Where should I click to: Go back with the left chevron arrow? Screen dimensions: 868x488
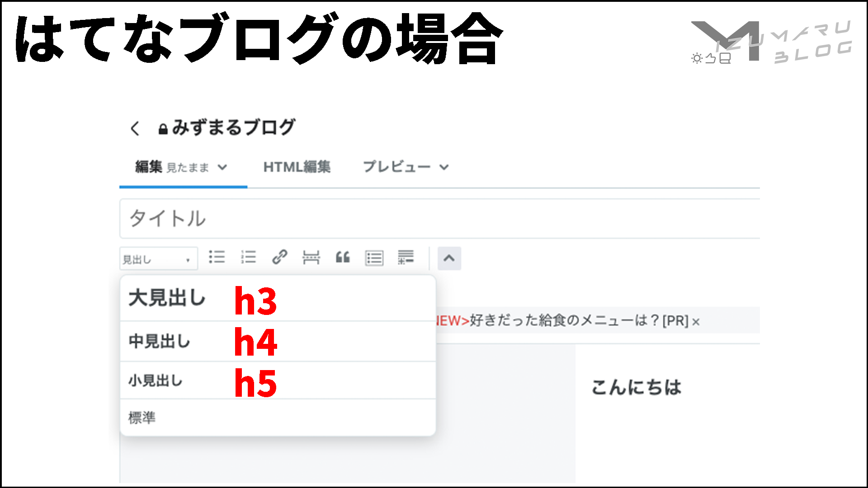pos(135,128)
